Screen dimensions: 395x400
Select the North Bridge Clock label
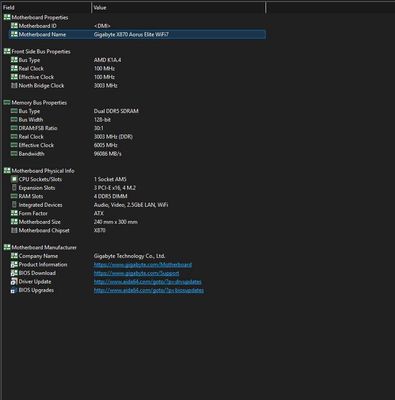[x=41, y=86]
